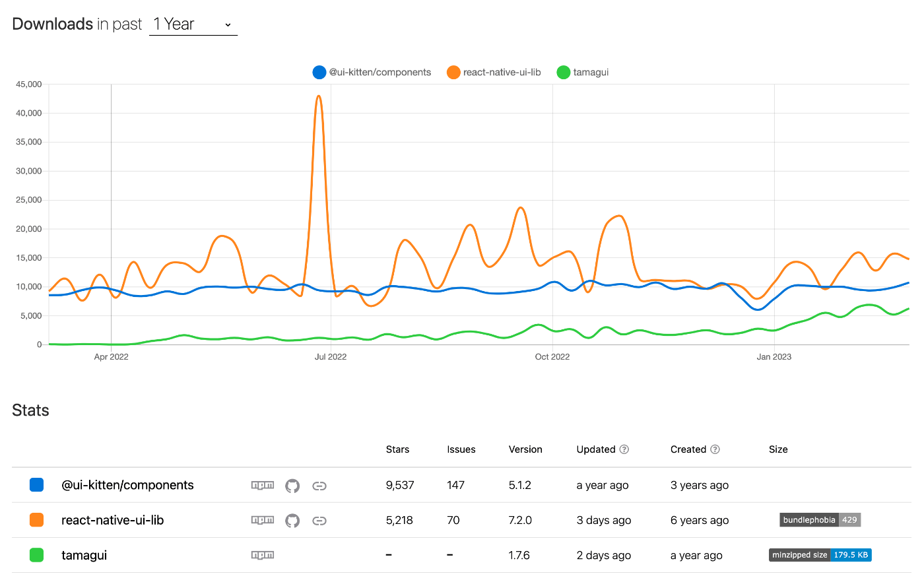The height and width of the screenshot is (588, 924).
Task: Click the Downloads heading text
Action: [x=53, y=24]
